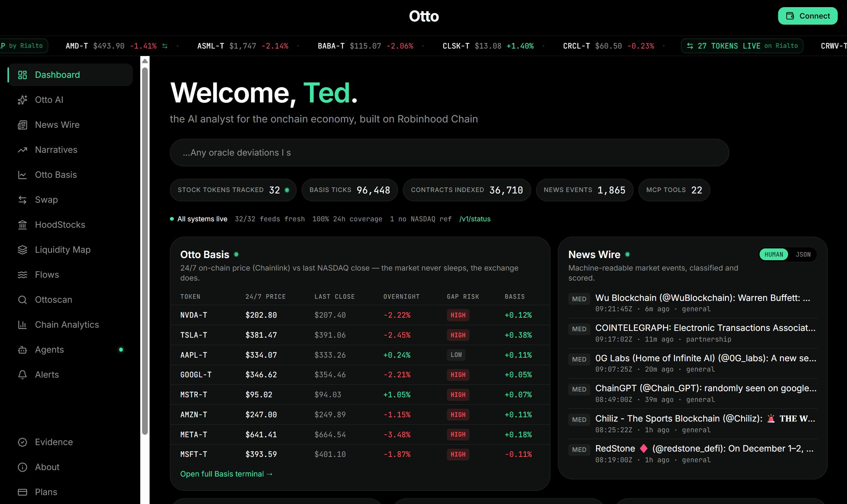The image size is (847, 504).
Task: Open the Wu Blockchain news headline
Action: (x=702, y=298)
